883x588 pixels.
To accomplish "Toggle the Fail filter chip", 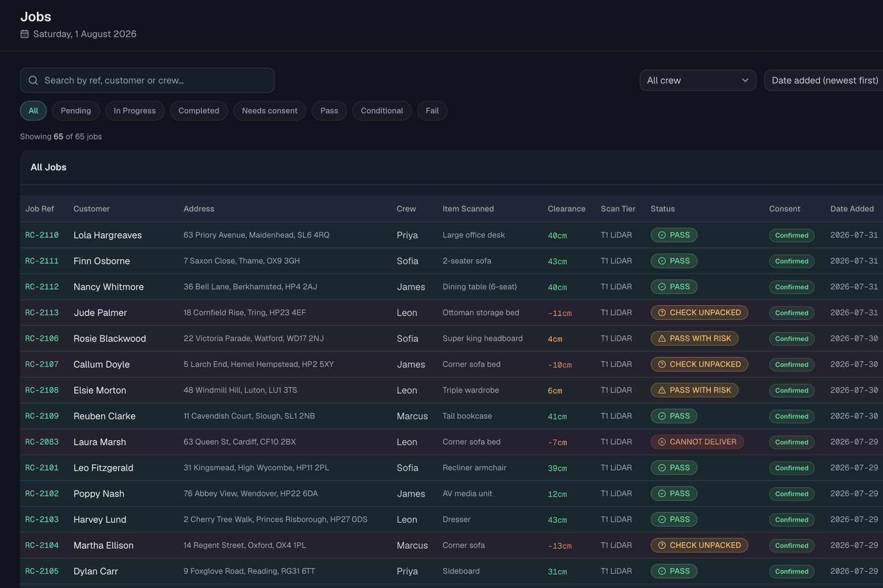I will [432, 111].
